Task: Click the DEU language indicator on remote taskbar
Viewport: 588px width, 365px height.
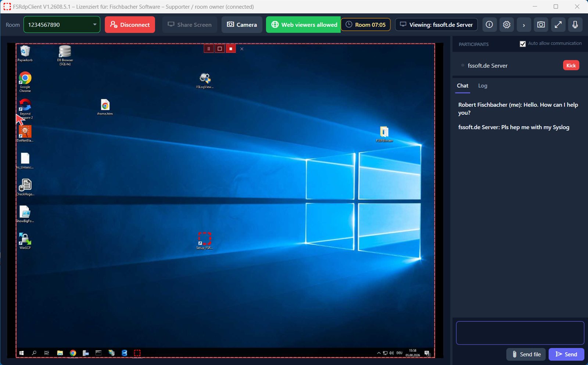Action: pos(399,353)
